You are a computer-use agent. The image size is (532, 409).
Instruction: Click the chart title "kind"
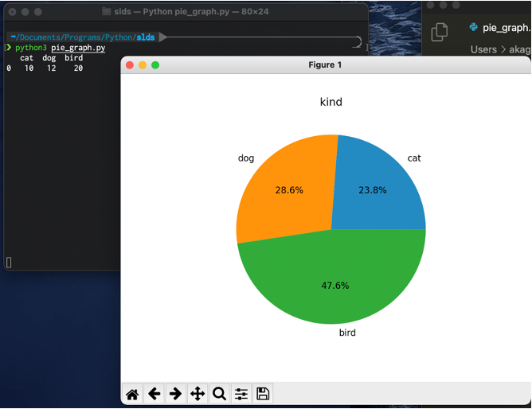tap(331, 102)
